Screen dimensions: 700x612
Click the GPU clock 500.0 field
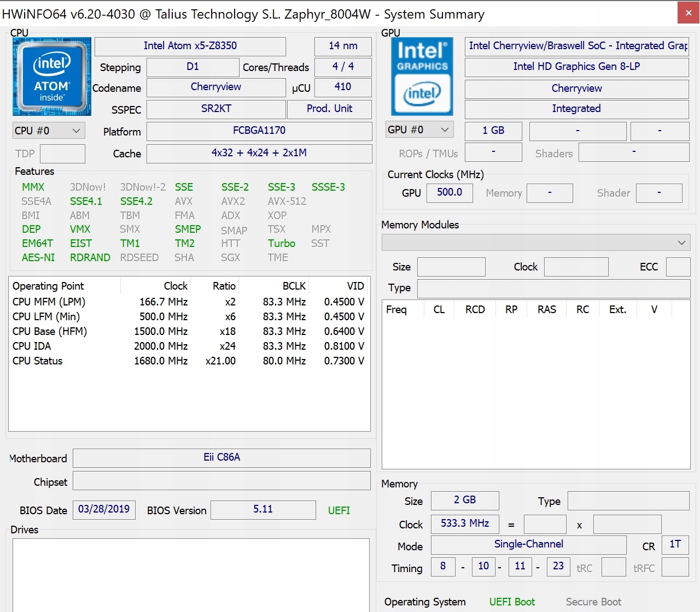coord(449,192)
